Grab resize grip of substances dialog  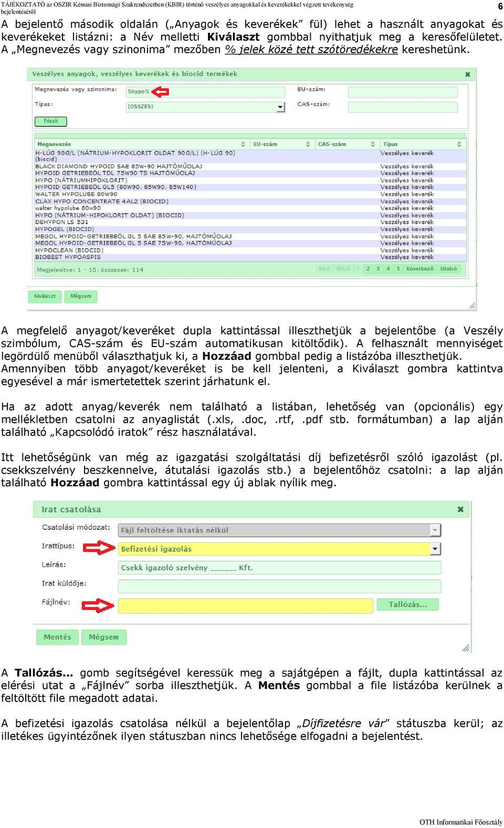[472, 306]
